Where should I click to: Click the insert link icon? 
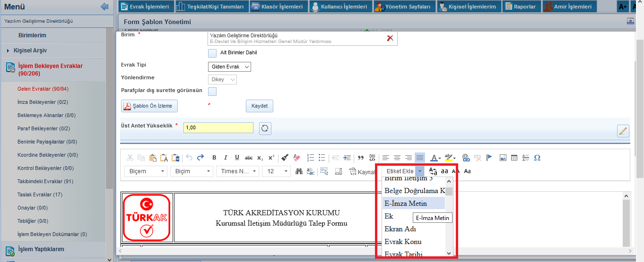click(x=466, y=158)
